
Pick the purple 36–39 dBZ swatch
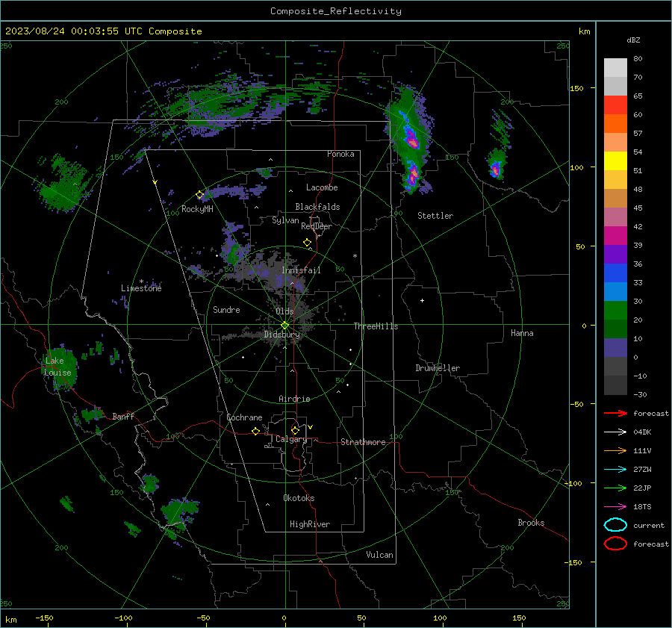point(615,254)
